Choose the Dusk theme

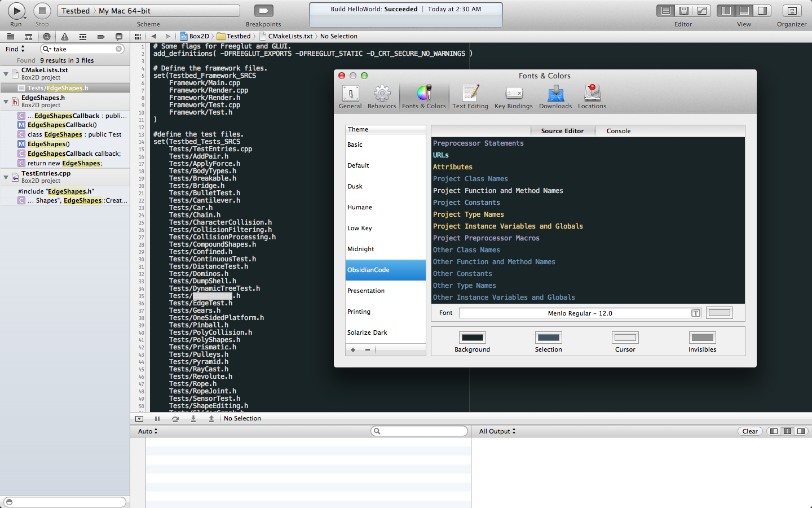coord(385,186)
